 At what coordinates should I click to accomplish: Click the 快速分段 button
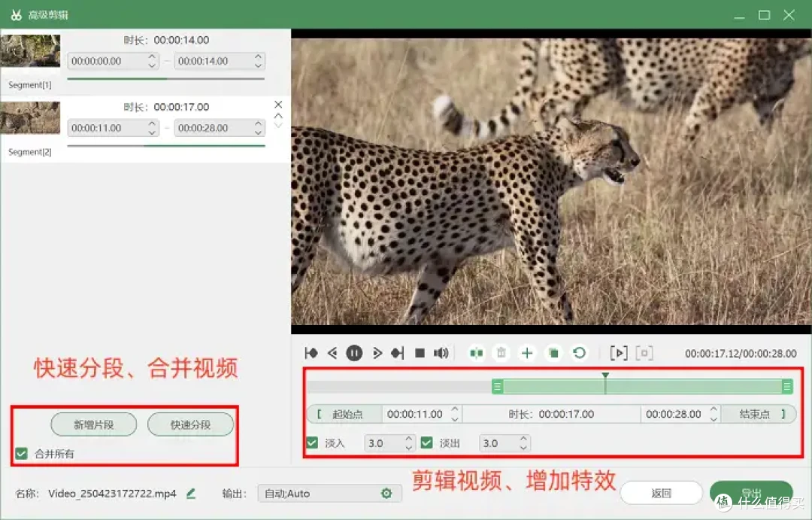tap(190, 424)
